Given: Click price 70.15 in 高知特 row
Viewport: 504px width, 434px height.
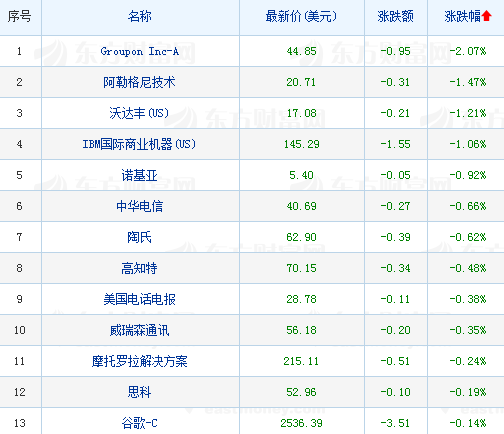Looking at the screenshot, I should 301,268.
